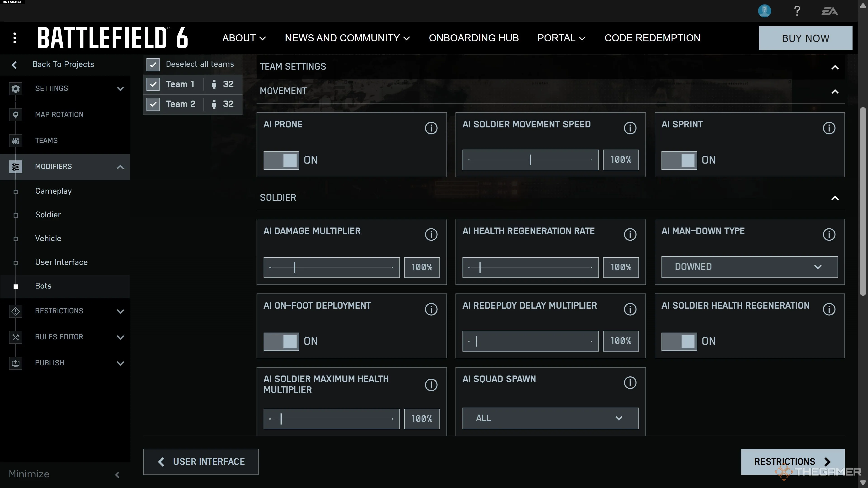Click the AI Redeploy Delay Multiplier percentage field
The image size is (868, 488).
point(621,341)
